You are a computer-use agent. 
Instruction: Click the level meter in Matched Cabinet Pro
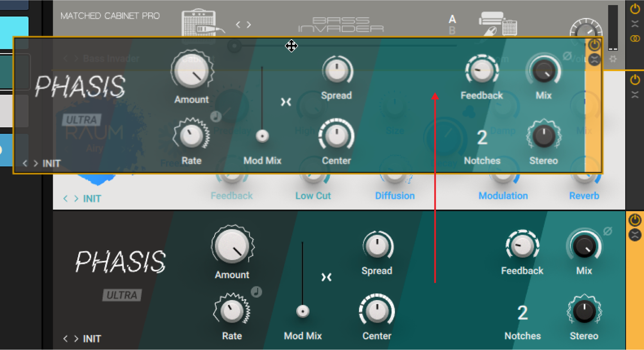pos(613,27)
